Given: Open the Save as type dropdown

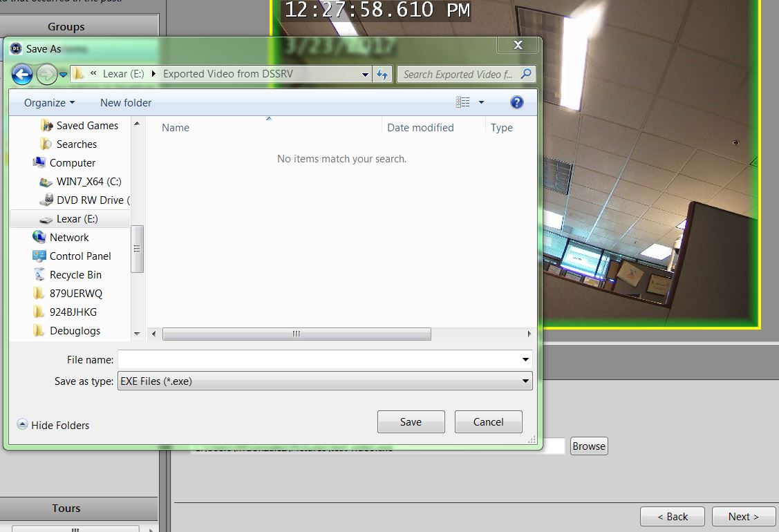Looking at the screenshot, I should pyautogui.click(x=525, y=381).
